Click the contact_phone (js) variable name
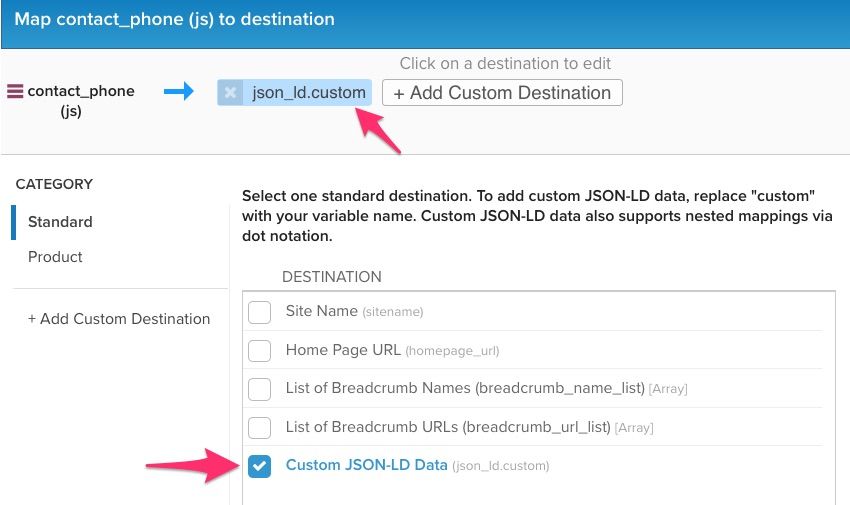850x505 pixels. click(x=81, y=92)
